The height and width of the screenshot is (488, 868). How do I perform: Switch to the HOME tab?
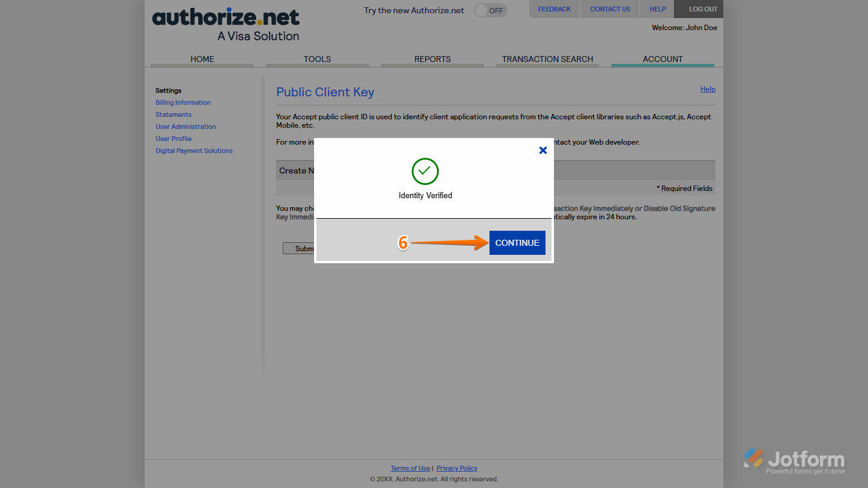coord(202,59)
